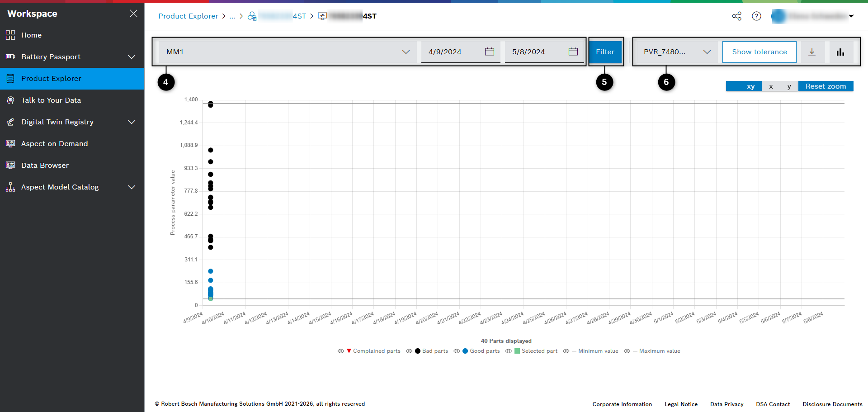The height and width of the screenshot is (412, 868).
Task: Toggle visibility of Selected part
Action: pyautogui.click(x=509, y=351)
